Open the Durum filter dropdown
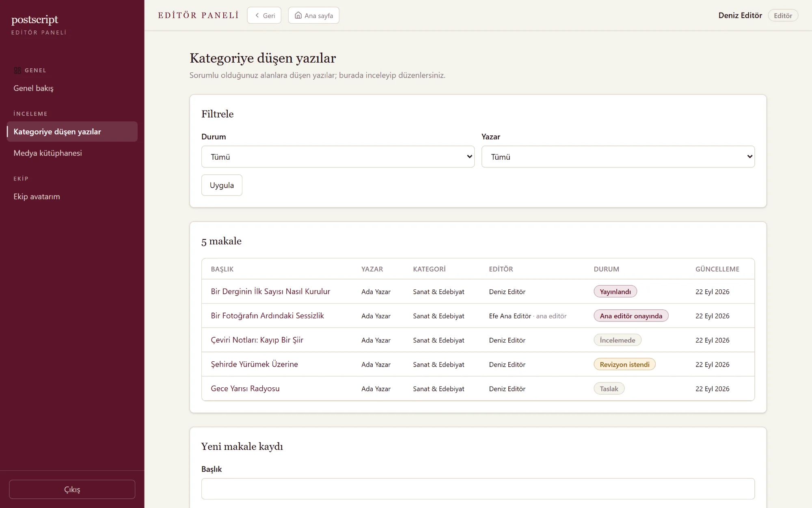 (338, 156)
